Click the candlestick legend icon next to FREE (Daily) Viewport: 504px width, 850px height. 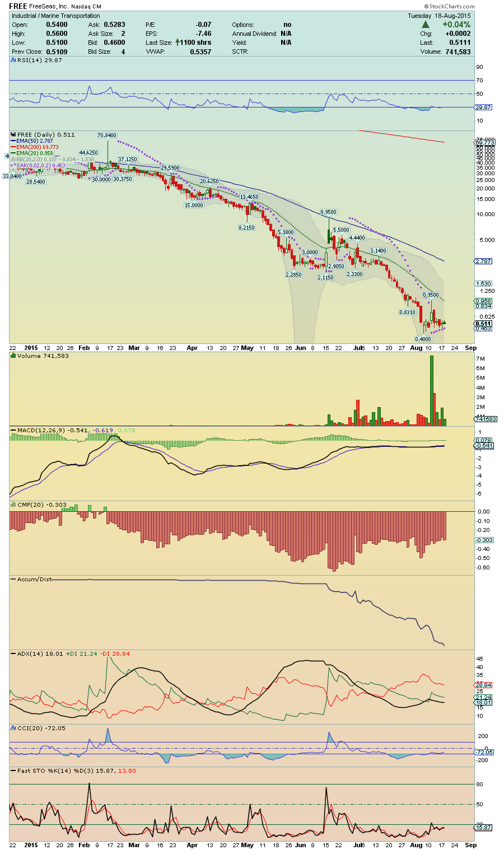tap(13, 134)
